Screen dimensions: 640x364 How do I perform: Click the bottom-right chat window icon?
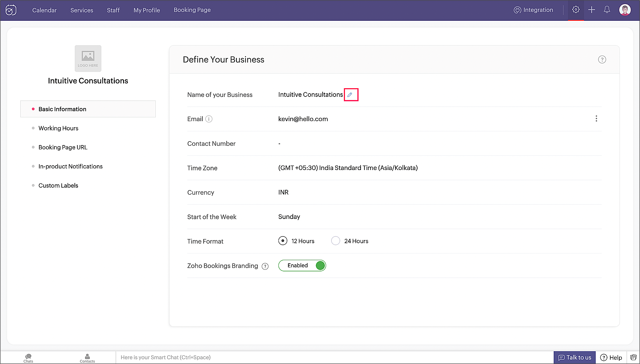633,357
